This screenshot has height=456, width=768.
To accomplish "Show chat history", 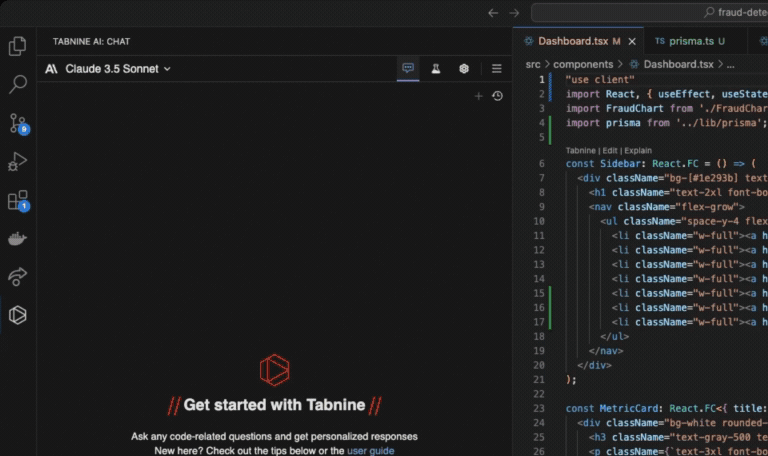I will click(x=497, y=96).
